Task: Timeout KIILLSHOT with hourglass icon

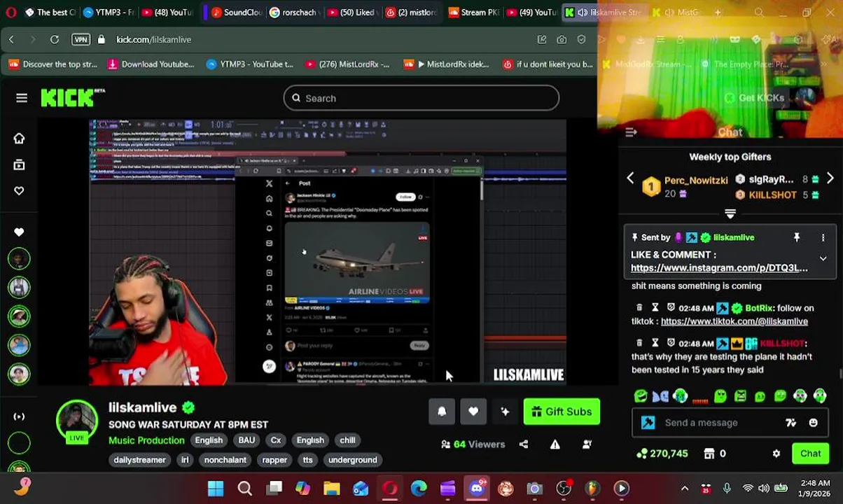Action: 655,343
